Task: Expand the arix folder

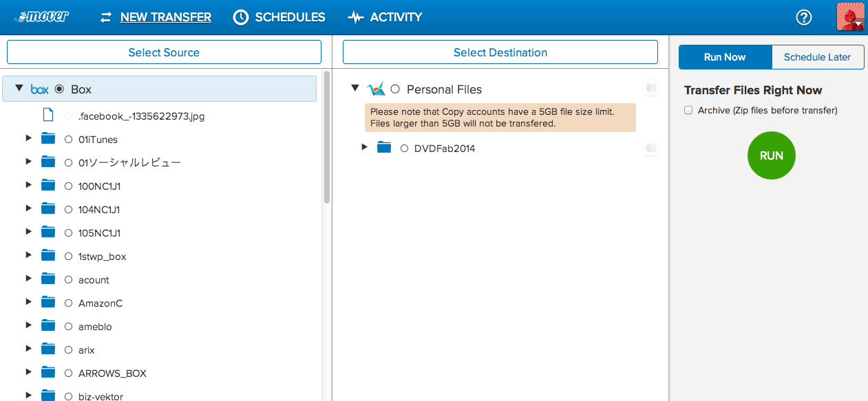Action: [28, 349]
